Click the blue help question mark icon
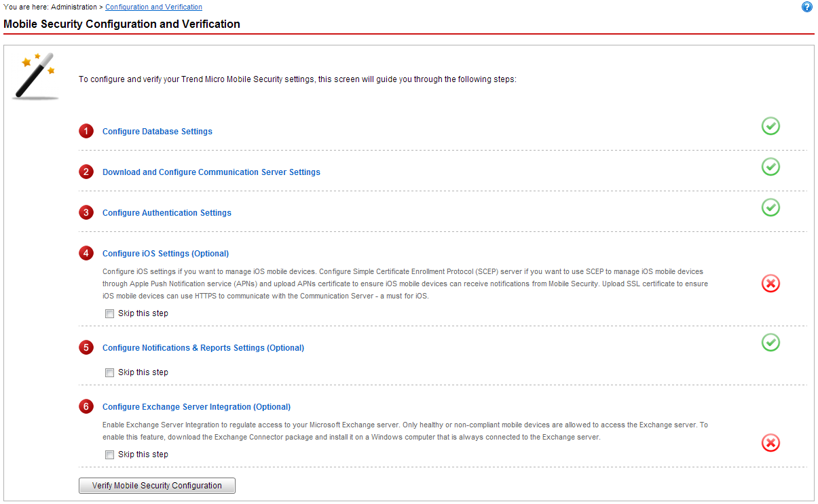The image size is (818, 504). pyautogui.click(x=806, y=7)
